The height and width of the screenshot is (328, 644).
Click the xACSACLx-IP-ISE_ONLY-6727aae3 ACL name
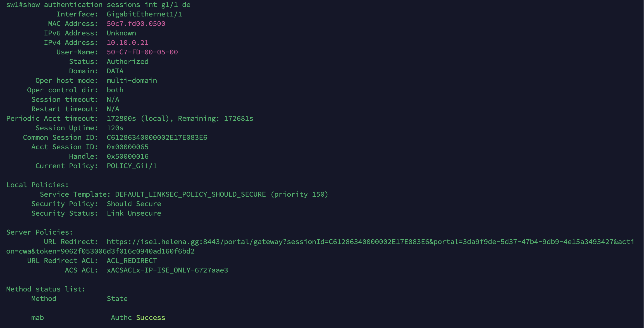[x=167, y=270]
